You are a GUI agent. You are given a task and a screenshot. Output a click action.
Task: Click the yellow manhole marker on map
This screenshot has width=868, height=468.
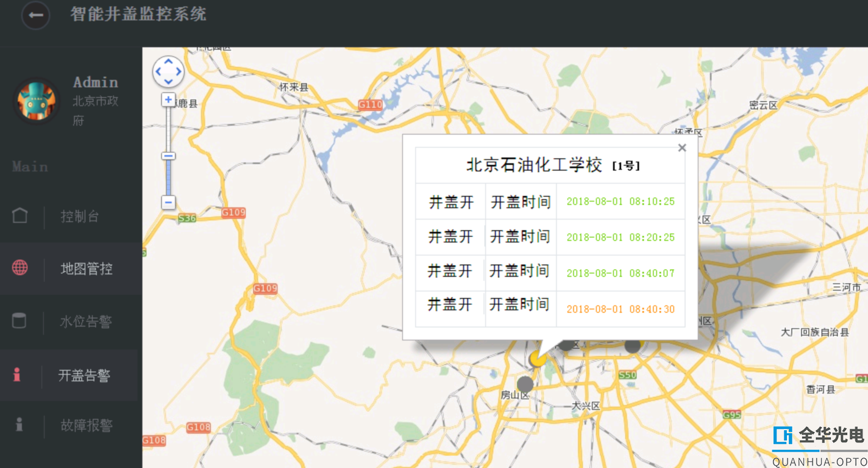pos(536,359)
